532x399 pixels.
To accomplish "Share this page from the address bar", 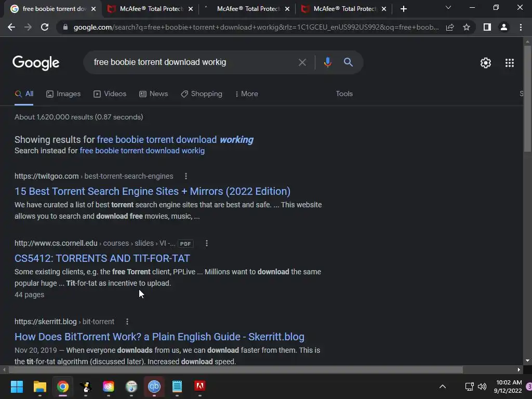I will [450, 27].
